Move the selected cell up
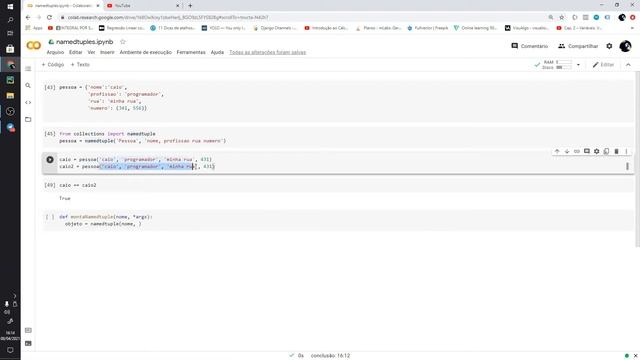The width and height of the screenshot is (640, 360). click(x=557, y=151)
